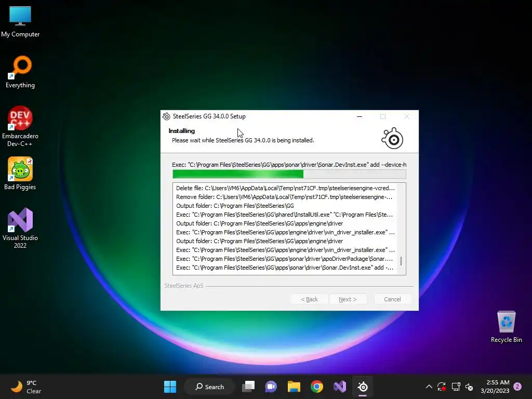Screen dimensions: 532x399
Task: Open the taskbar Search box
Action: pos(210,387)
